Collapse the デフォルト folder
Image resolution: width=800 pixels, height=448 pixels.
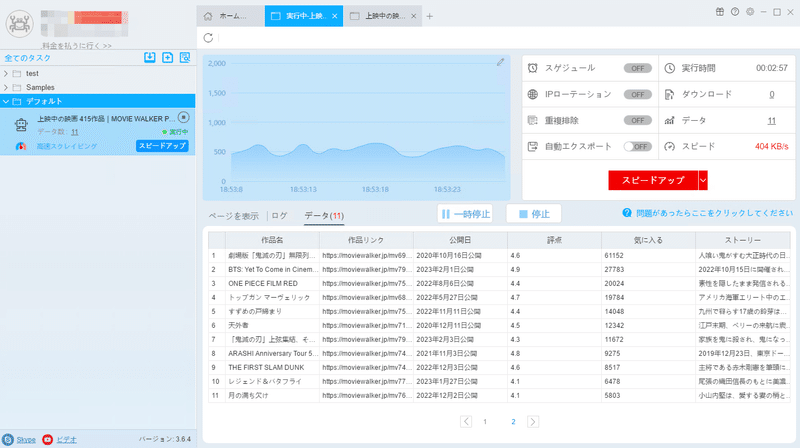click(6, 101)
